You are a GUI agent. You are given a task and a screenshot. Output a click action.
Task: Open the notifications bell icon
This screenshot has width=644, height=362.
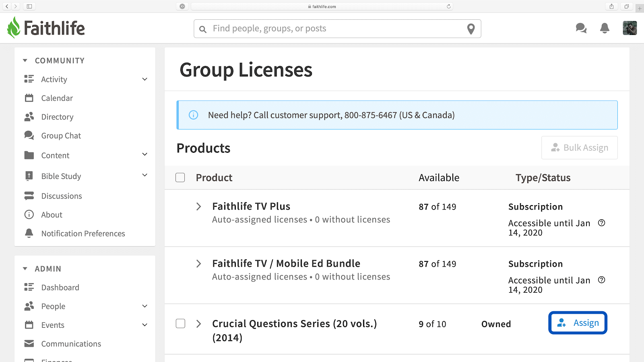(x=605, y=28)
